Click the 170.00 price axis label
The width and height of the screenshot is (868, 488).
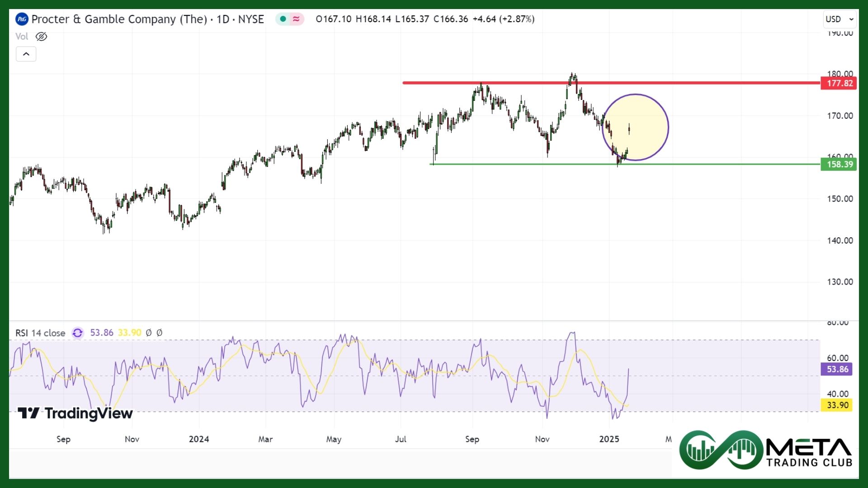(x=840, y=116)
